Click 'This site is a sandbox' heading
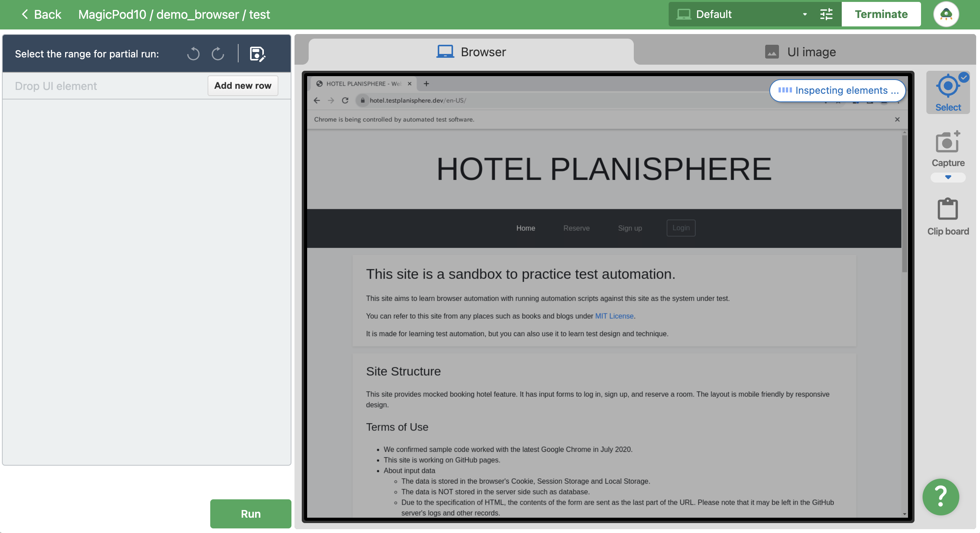The image size is (980, 533). tap(520, 274)
